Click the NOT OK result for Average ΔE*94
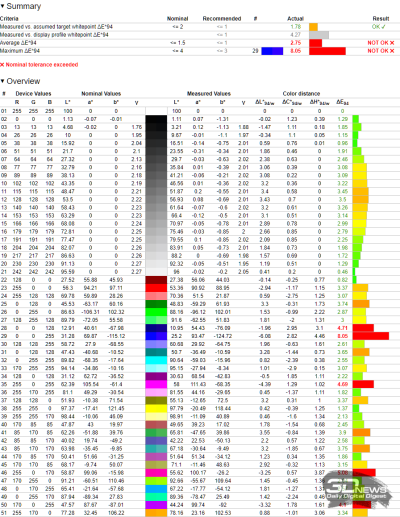The height and width of the screenshot is (517, 400). click(381, 43)
